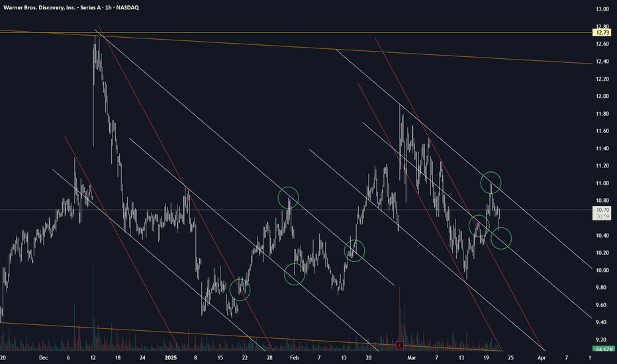Screen dimensions: 617x364
Task: Click the 10.40 price axis label
Action: coord(602,236)
